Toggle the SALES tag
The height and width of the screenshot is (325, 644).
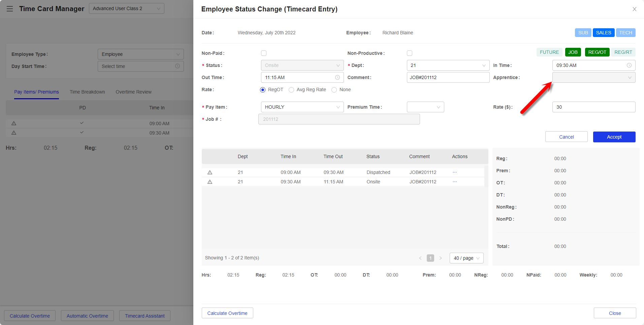click(x=604, y=33)
